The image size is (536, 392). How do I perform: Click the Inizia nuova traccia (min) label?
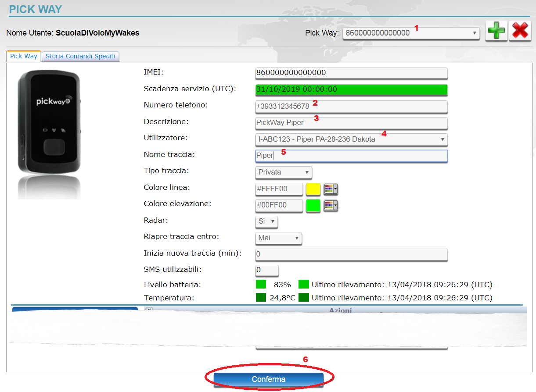tap(193, 253)
